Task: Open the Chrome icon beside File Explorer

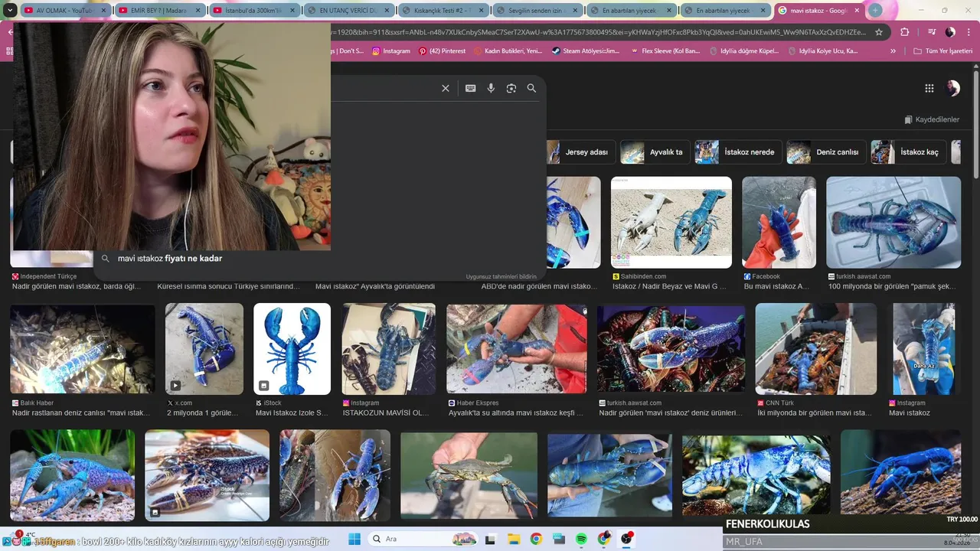Action: click(536, 539)
